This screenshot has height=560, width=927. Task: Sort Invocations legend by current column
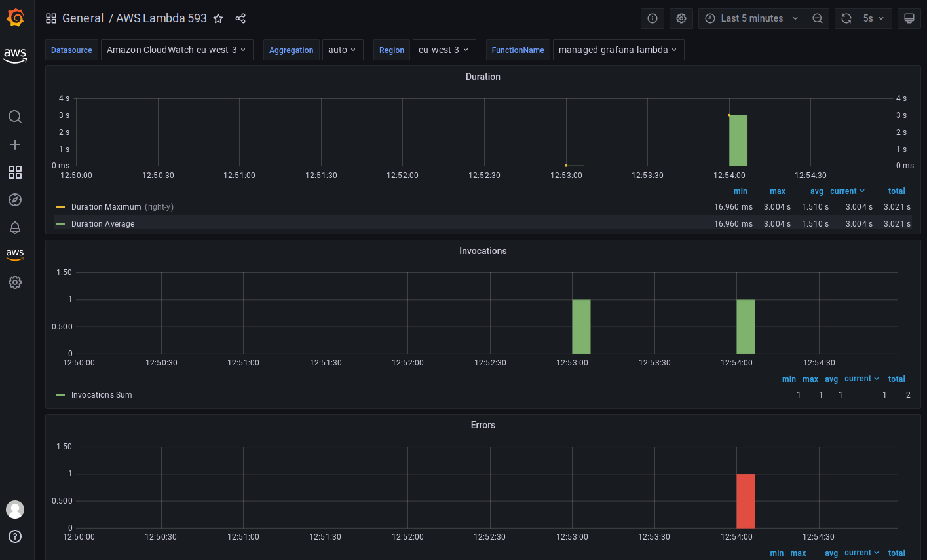click(861, 379)
